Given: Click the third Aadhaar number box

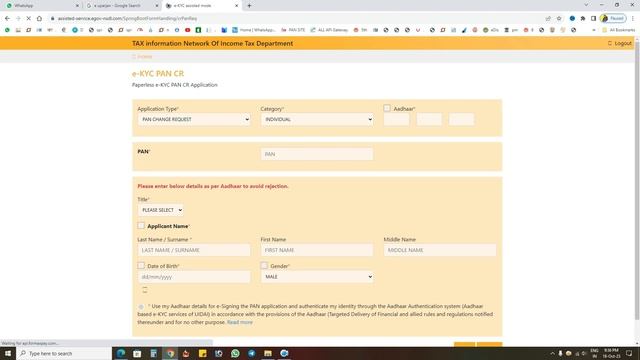Looking at the screenshot, I should tap(462, 119).
